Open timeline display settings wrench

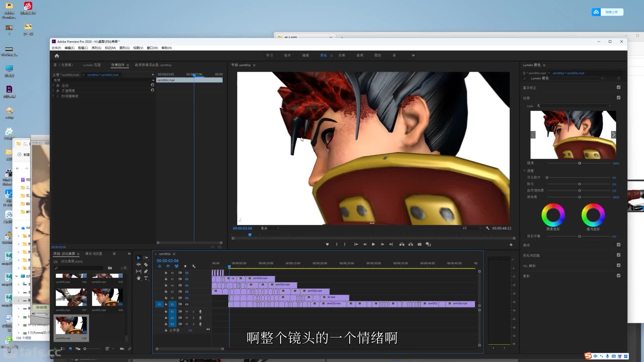(194, 266)
